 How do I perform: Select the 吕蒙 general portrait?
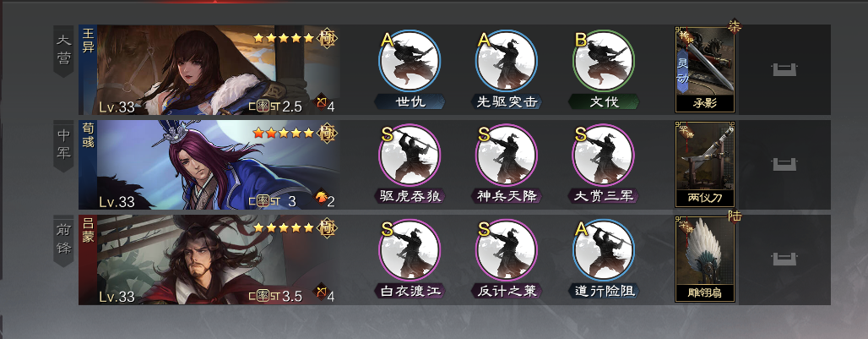pos(209,260)
